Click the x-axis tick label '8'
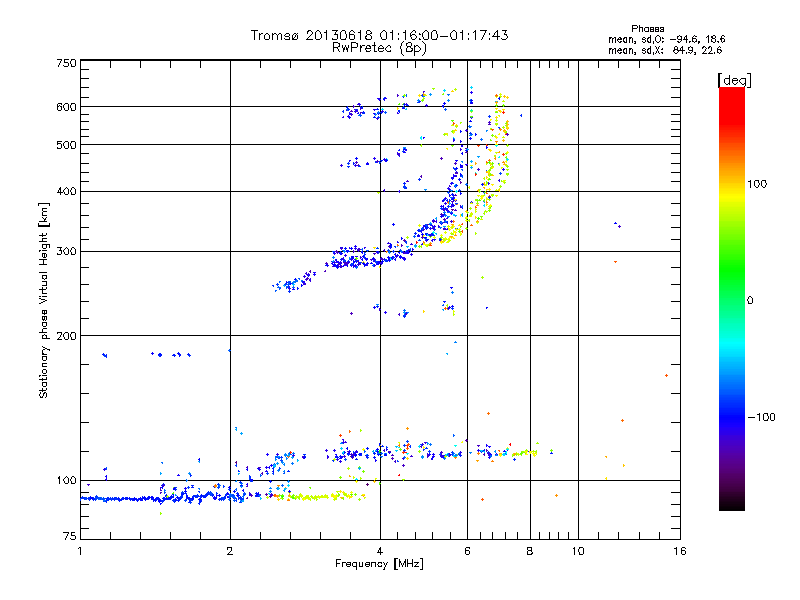The width and height of the screenshot is (800, 600). click(x=530, y=551)
